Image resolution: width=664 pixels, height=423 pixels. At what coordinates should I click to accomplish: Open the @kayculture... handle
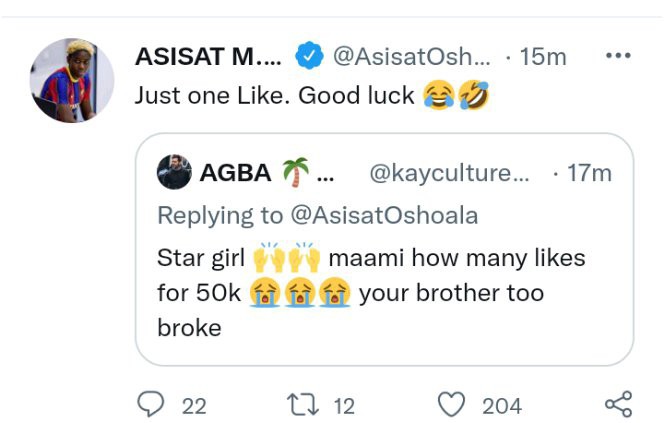(x=449, y=173)
